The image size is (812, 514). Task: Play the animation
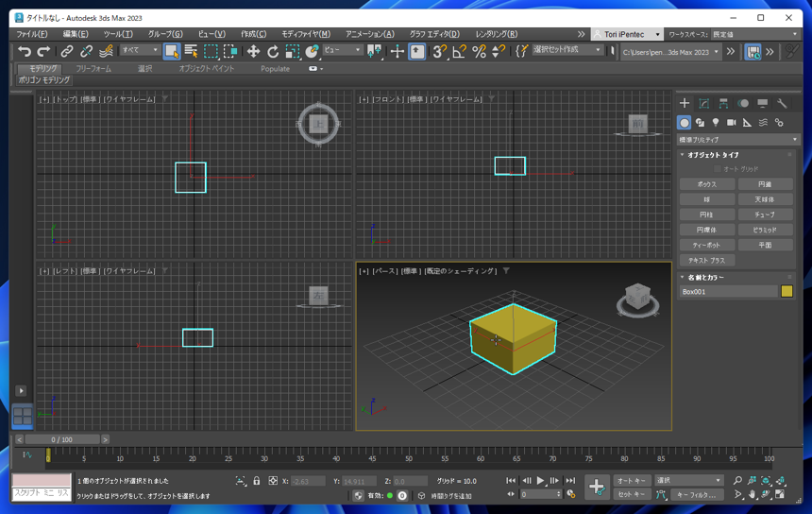click(540, 480)
